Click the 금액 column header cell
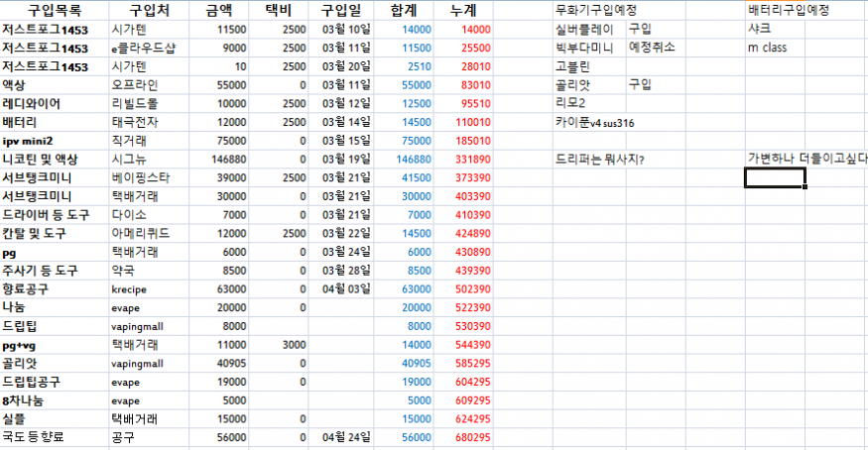Viewport: 868px width, 450px height. (x=218, y=10)
